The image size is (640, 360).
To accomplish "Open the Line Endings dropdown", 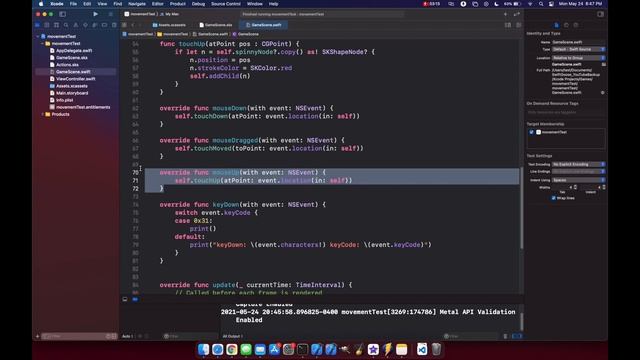I will coord(578,171).
